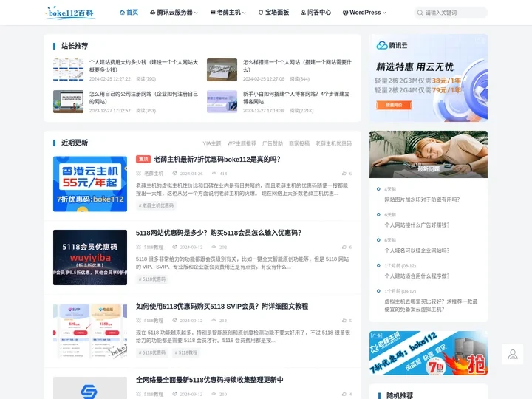The height and width of the screenshot is (399, 532).
Task: Click the search magnifier icon
Action: tap(420, 13)
